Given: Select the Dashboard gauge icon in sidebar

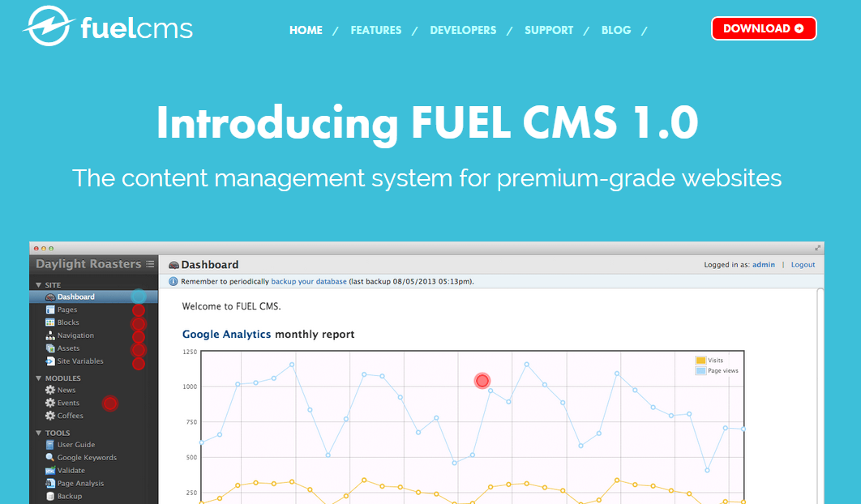Looking at the screenshot, I should click(50, 297).
